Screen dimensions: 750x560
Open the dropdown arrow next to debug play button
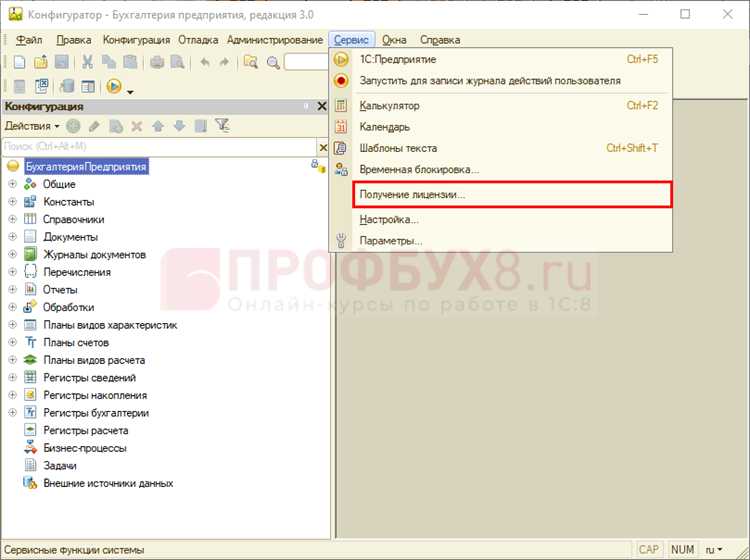point(130,90)
